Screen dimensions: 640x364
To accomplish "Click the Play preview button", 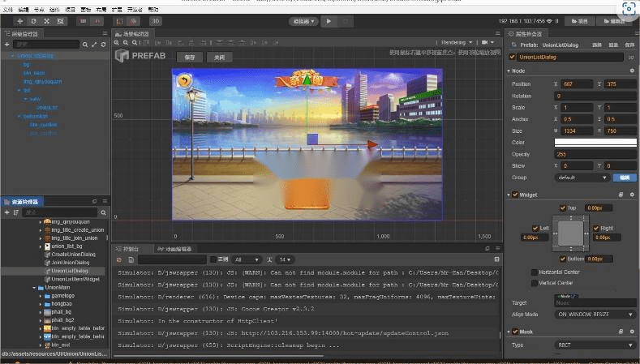I will point(329,21).
